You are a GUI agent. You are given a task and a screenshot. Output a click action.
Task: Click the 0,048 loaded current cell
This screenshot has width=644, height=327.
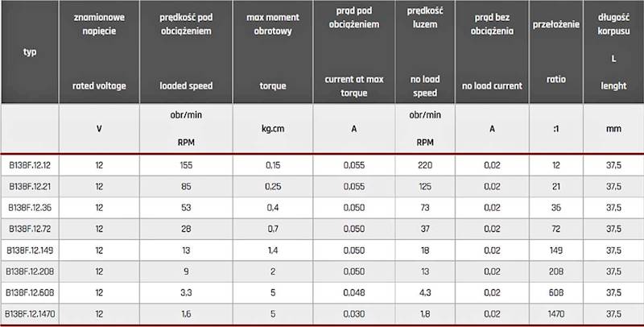click(354, 293)
